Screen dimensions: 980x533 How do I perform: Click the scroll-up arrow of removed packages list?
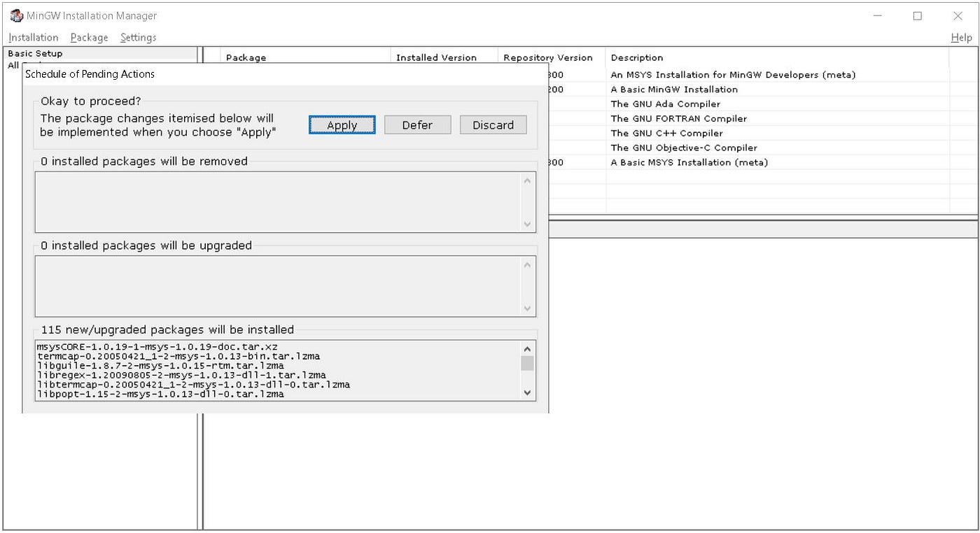click(527, 180)
